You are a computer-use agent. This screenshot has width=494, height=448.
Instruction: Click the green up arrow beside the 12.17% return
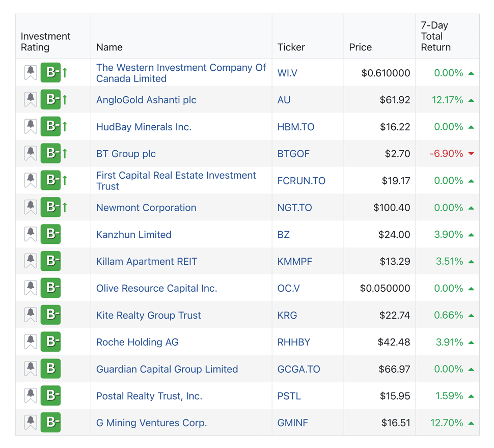point(471,100)
